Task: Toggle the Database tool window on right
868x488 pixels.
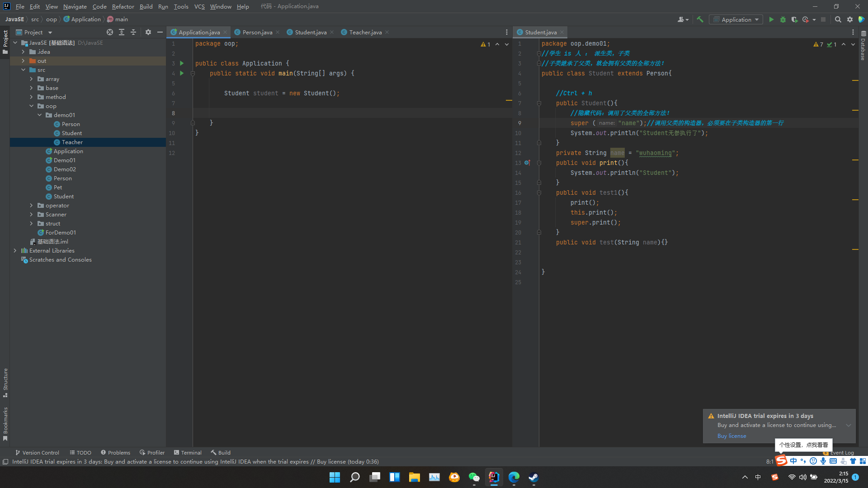Action: [x=863, y=46]
